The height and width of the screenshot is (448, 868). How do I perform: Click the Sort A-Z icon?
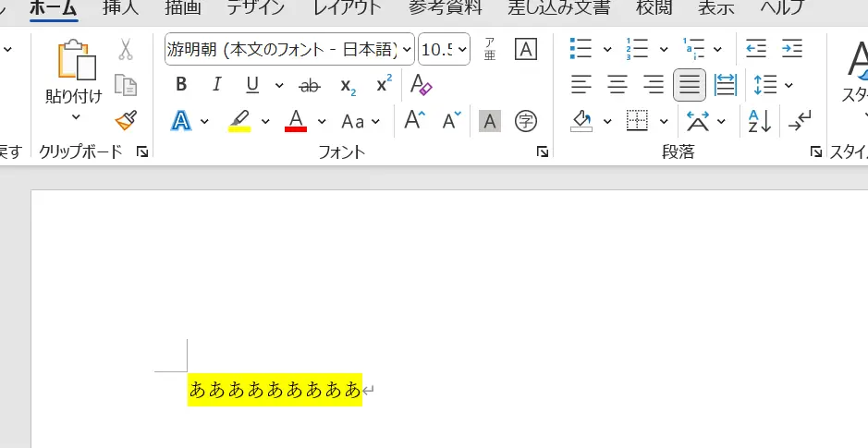tap(760, 121)
